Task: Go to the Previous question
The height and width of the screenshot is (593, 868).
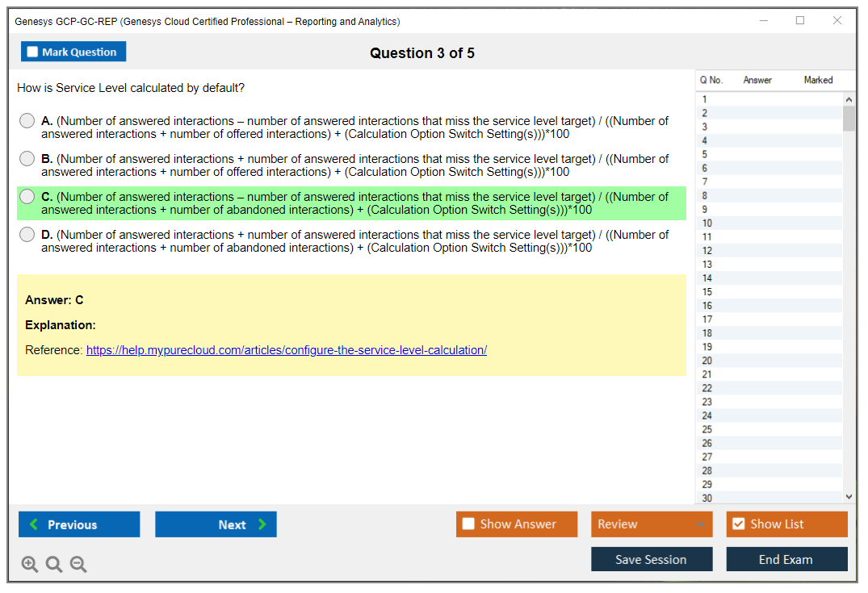Action: click(x=79, y=524)
